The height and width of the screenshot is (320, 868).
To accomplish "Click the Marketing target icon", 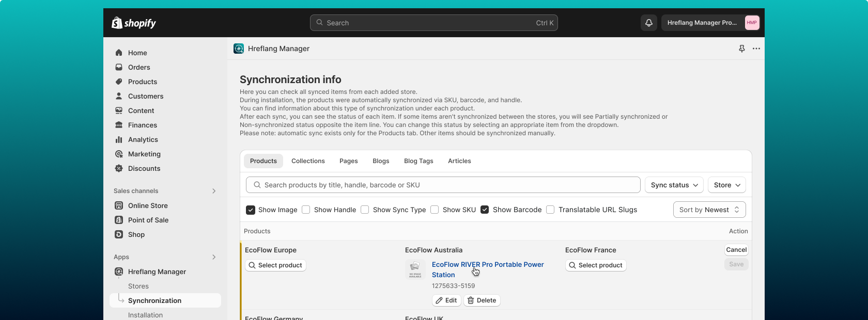I will (x=119, y=154).
